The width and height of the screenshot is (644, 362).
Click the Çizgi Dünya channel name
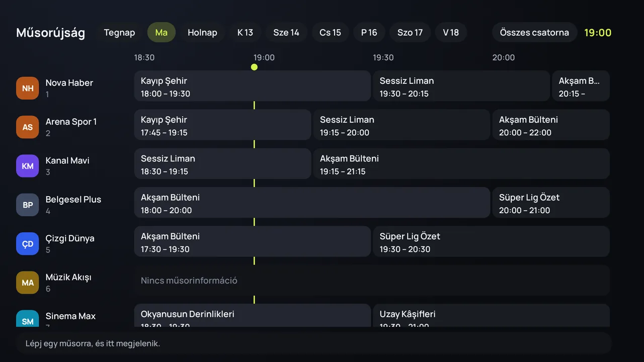[x=70, y=238]
